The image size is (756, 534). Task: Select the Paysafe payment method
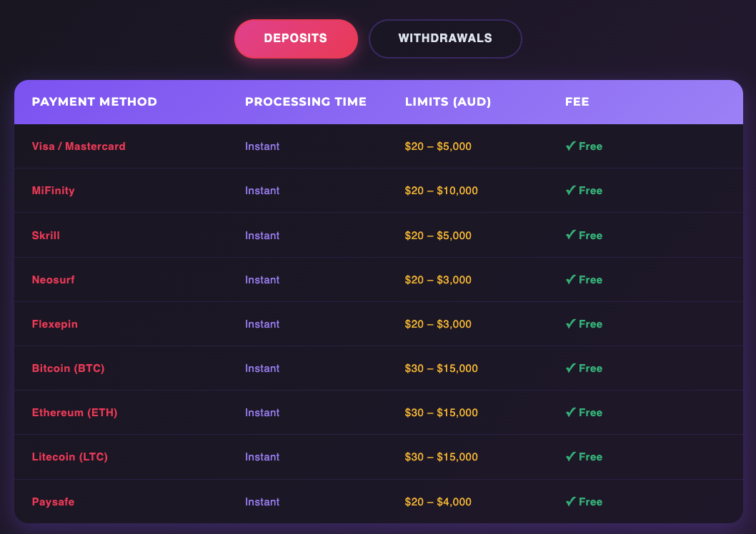click(x=53, y=502)
